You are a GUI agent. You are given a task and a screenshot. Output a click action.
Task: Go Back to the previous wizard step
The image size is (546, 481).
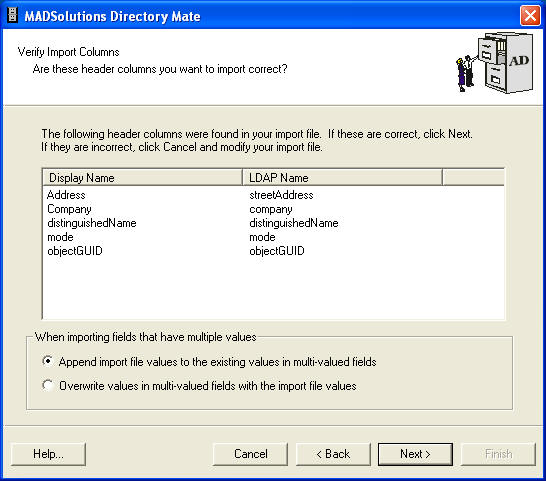[333, 454]
